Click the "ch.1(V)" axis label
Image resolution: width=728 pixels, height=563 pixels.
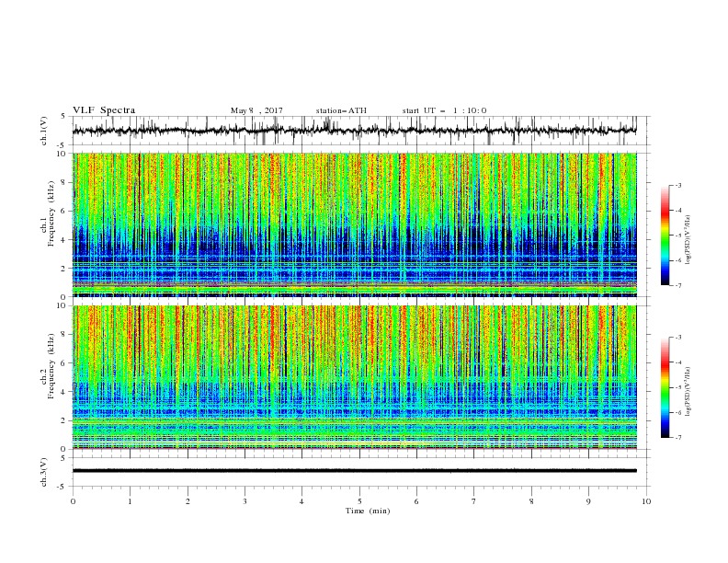pyautogui.click(x=44, y=131)
